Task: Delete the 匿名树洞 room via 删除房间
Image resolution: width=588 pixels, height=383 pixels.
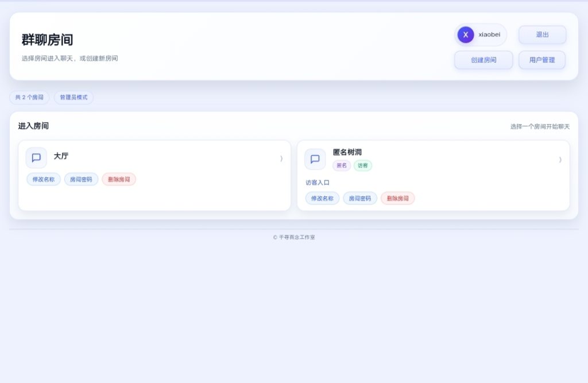Action: click(397, 199)
